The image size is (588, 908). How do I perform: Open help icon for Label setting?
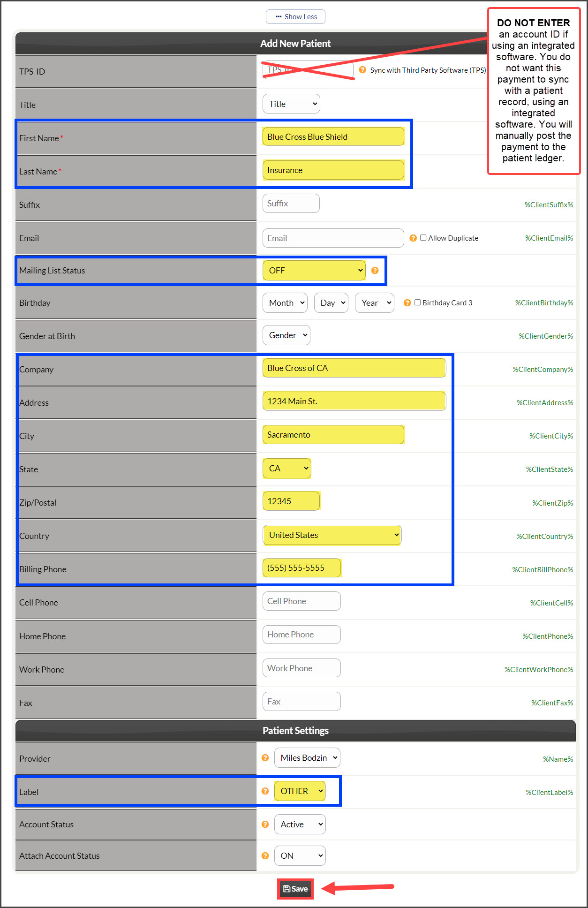265,791
